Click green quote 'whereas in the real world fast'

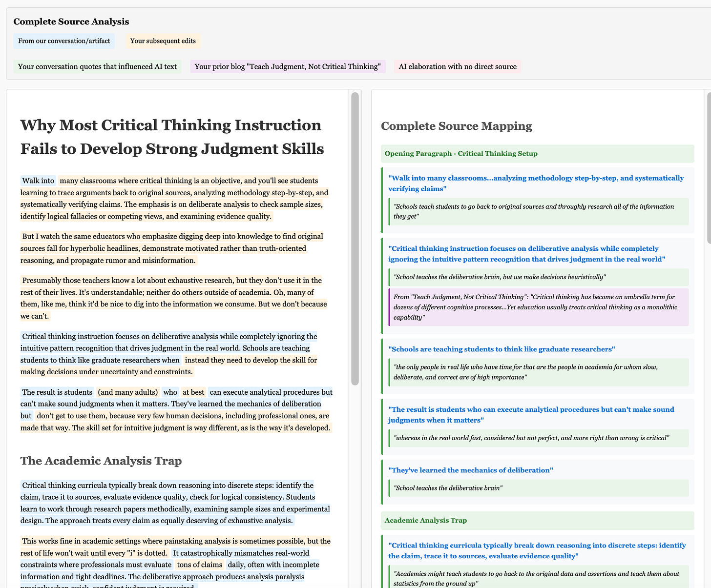point(539,438)
